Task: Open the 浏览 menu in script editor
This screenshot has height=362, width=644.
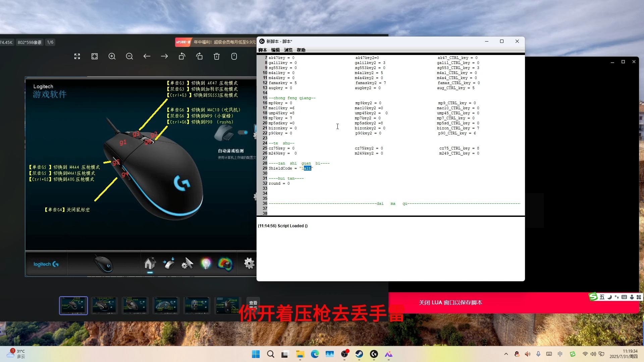Action: tap(288, 50)
